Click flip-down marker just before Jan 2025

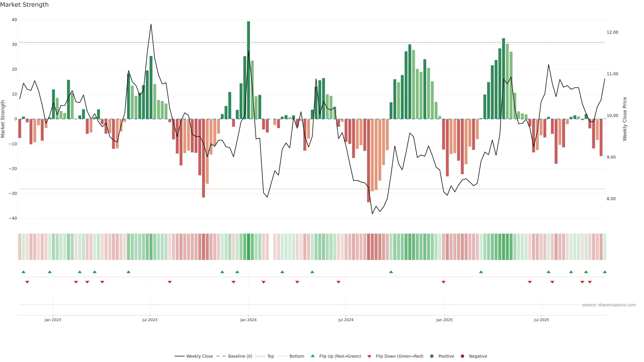[x=443, y=282]
